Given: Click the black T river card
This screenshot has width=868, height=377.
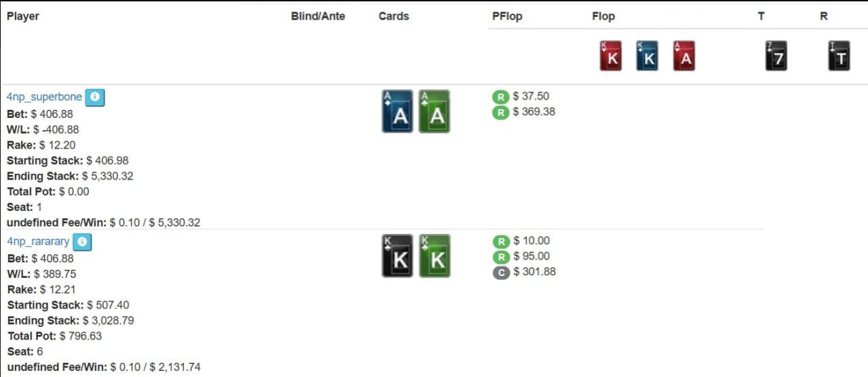Looking at the screenshot, I should tap(839, 56).
